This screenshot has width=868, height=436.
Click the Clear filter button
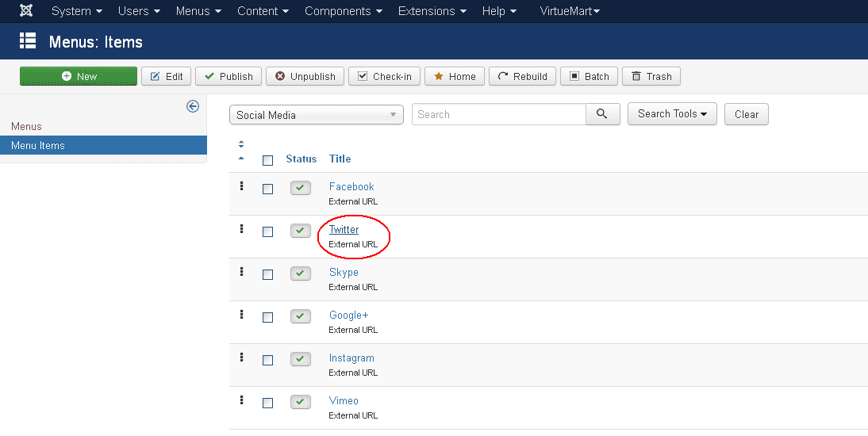click(x=747, y=114)
